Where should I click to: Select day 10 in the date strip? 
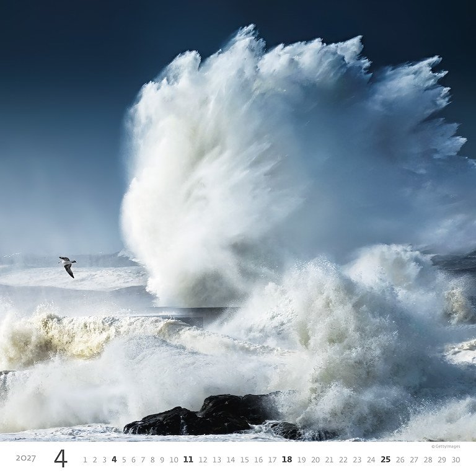pyautogui.click(x=174, y=460)
